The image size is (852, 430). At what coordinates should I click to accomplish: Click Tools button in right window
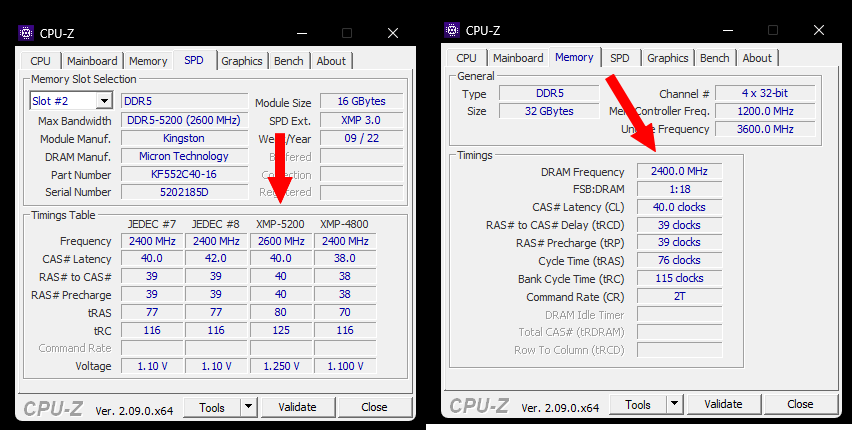[x=638, y=404]
